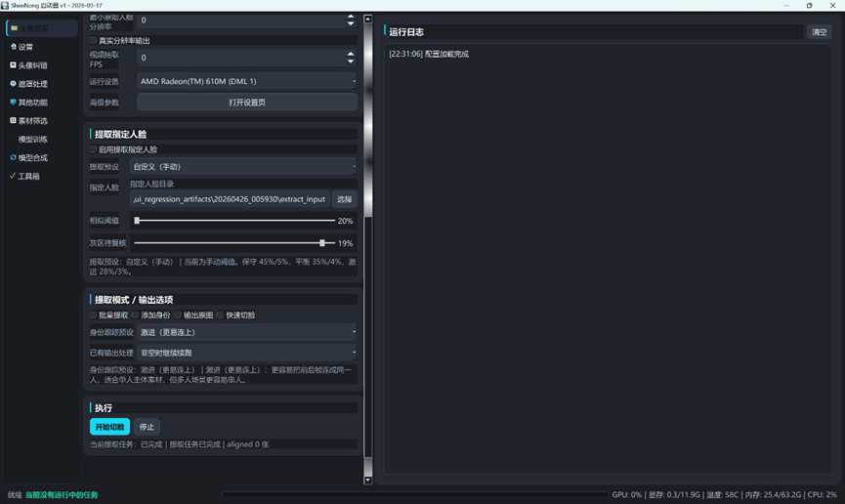
Task: Click the round icon beside 遮罩处理
Action: tap(13, 84)
